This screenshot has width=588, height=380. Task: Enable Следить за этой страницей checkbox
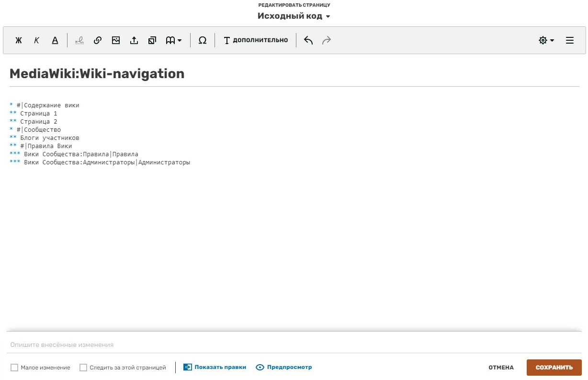click(83, 368)
